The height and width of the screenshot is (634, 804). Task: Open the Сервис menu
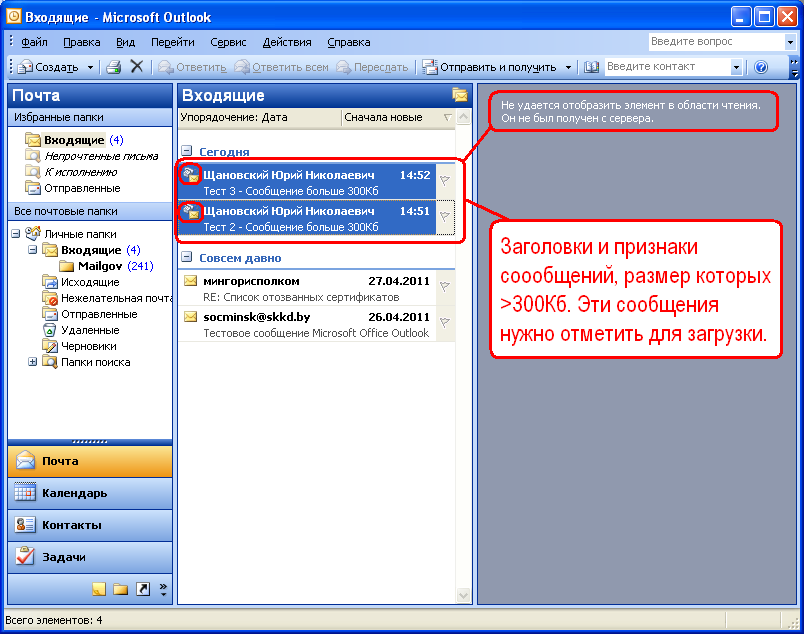(x=228, y=42)
